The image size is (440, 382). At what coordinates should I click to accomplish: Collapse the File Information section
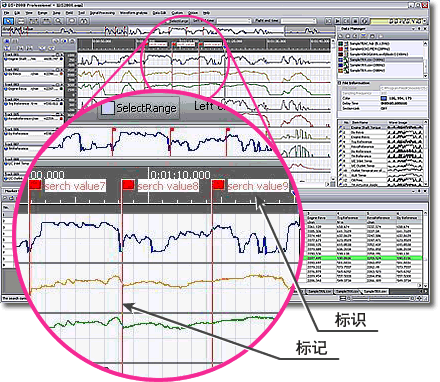(x=340, y=83)
